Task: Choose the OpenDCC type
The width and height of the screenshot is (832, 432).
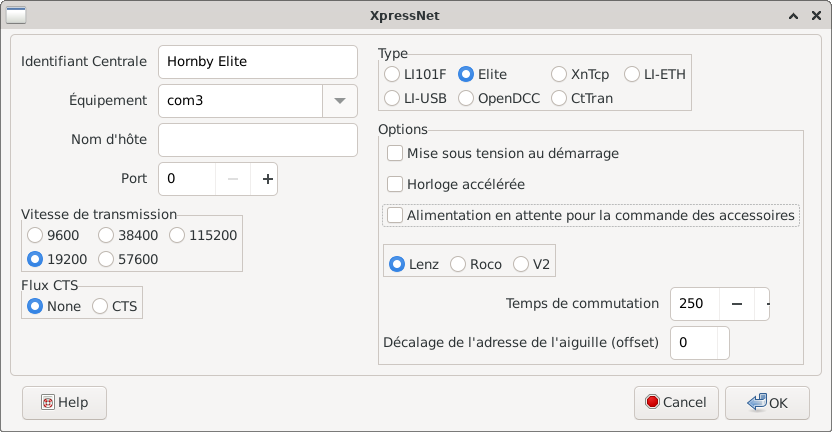Action: (465, 99)
